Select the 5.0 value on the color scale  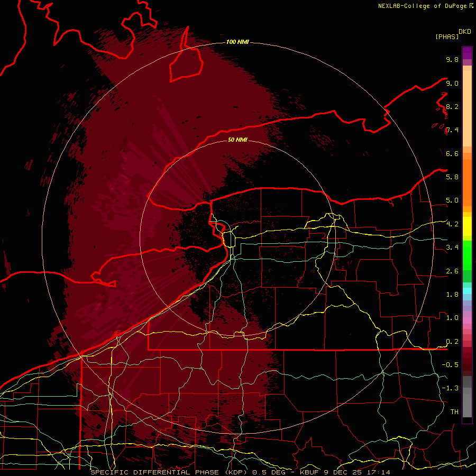[x=452, y=200]
